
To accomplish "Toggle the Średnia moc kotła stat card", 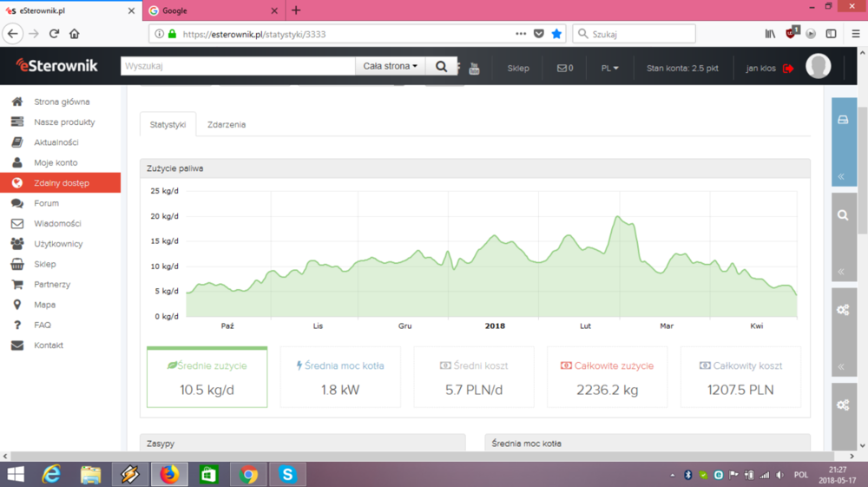I will click(x=340, y=377).
